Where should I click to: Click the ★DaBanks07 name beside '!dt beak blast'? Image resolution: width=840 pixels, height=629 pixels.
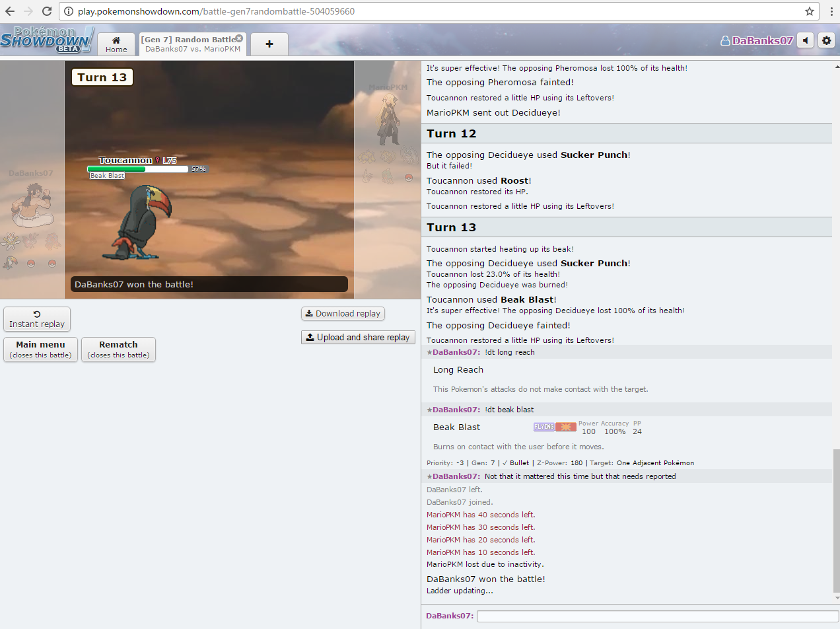[x=454, y=410]
